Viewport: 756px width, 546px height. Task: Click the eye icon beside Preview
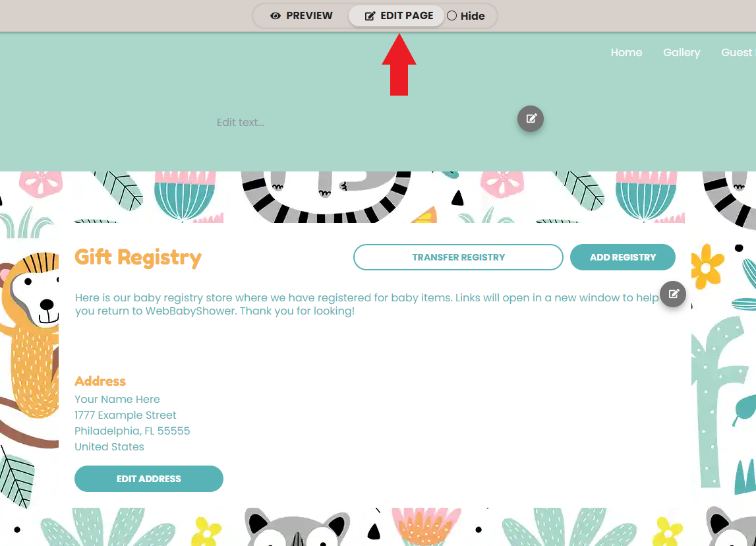point(276,16)
